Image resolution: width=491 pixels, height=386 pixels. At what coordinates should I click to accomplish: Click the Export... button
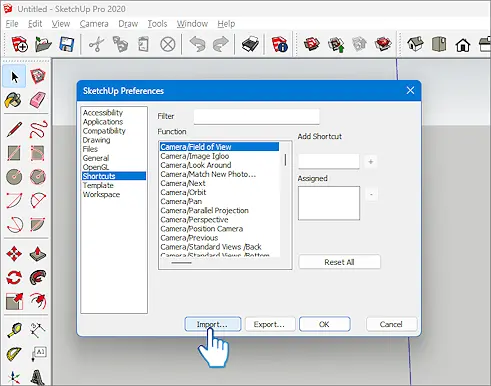pos(270,324)
